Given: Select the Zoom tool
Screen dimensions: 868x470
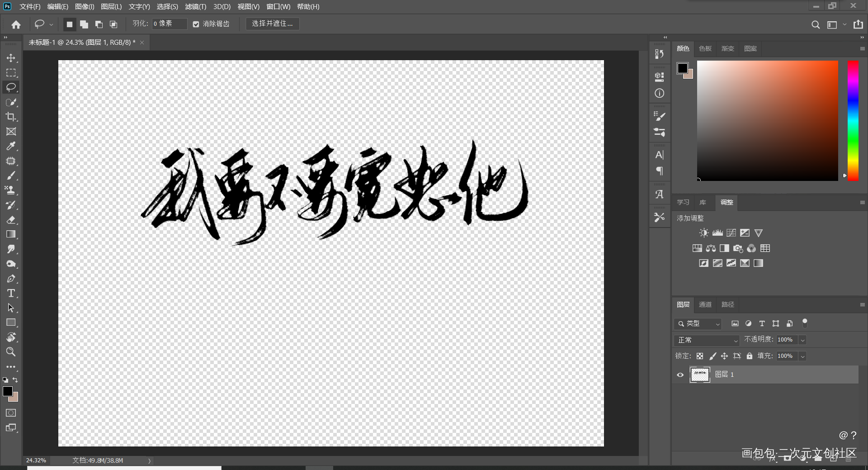Looking at the screenshot, I should tap(11, 352).
